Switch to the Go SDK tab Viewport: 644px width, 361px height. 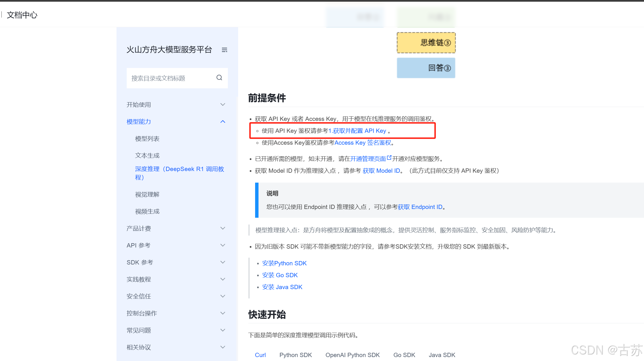[404, 355]
